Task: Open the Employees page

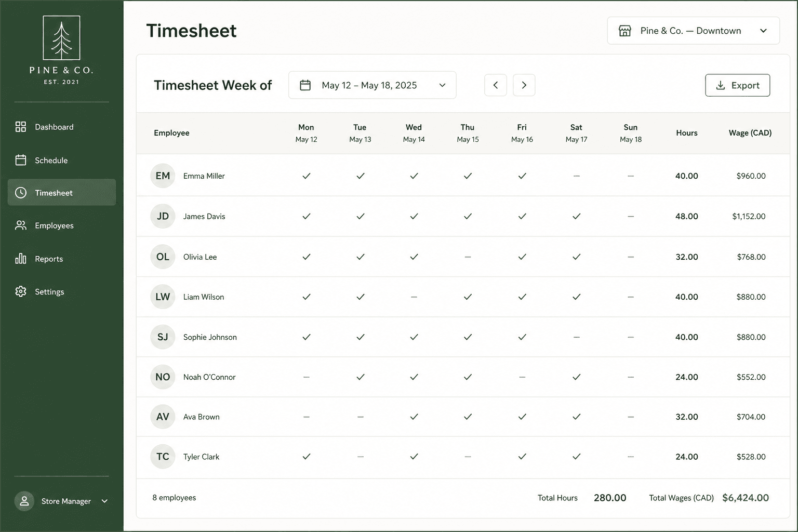Action: (62, 225)
